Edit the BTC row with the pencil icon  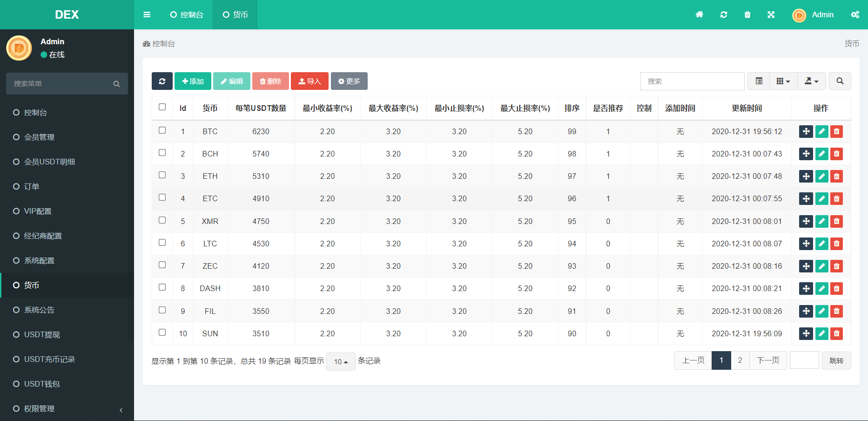(x=822, y=131)
